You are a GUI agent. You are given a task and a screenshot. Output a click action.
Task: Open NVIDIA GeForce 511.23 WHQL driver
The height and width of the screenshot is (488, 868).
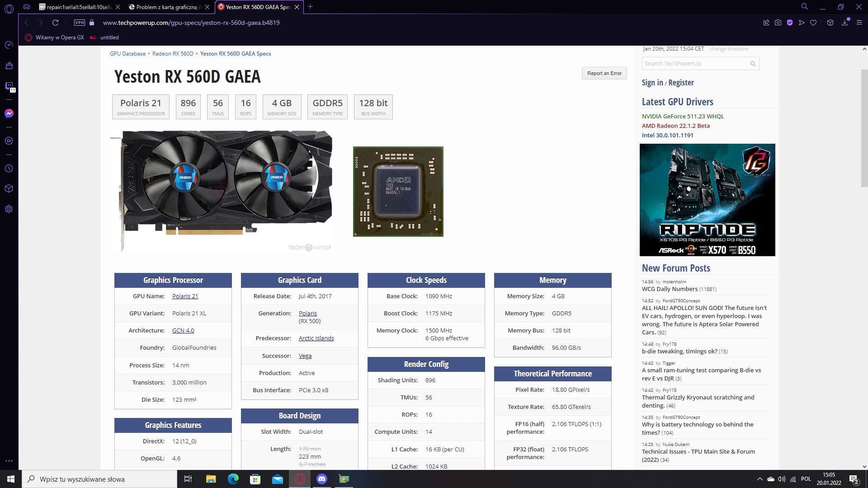coord(683,117)
